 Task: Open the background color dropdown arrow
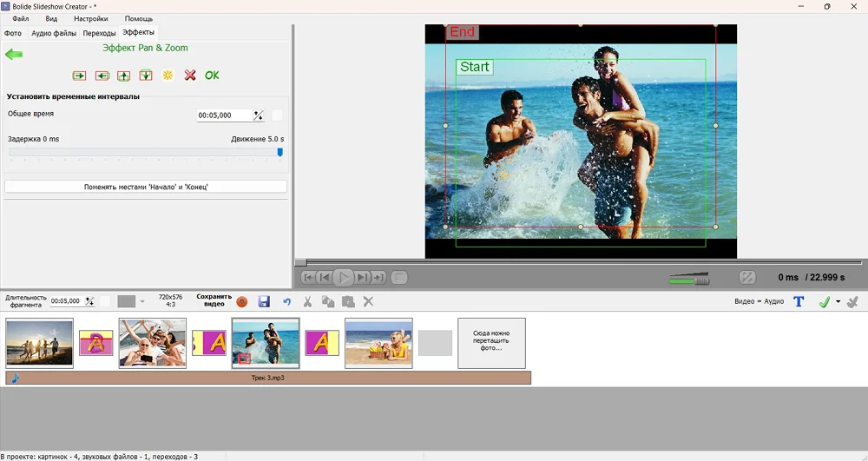[142, 301]
